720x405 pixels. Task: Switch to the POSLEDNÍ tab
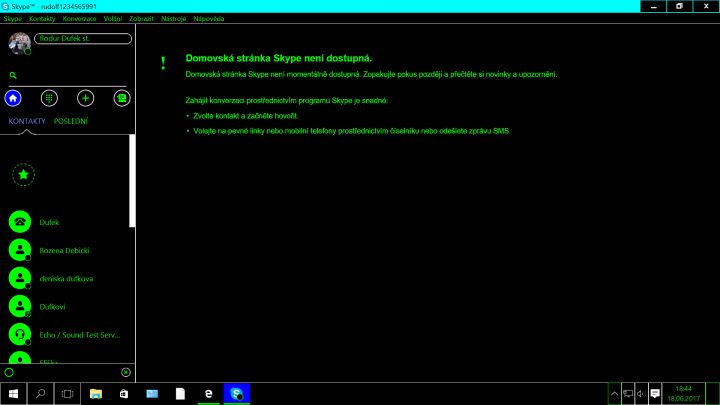click(x=71, y=121)
